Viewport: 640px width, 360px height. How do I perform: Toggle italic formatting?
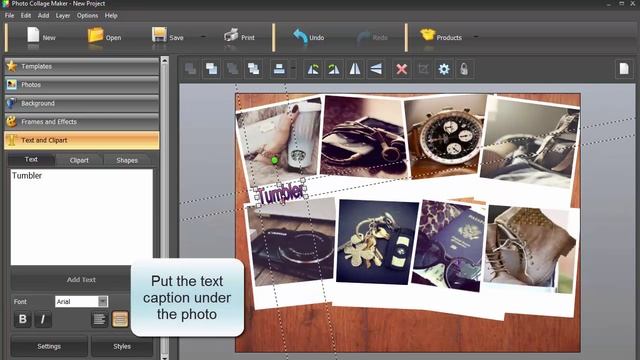42,319
